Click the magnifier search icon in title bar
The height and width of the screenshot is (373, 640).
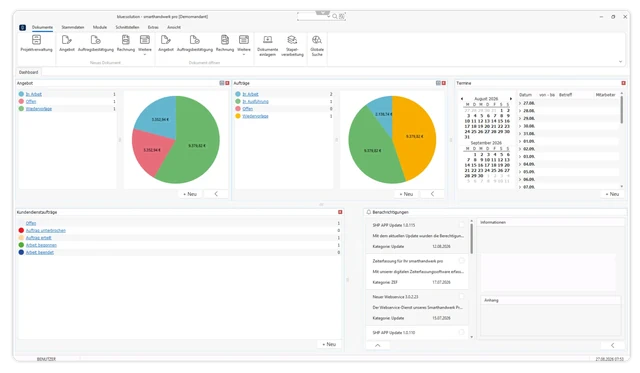pos(335,16)
